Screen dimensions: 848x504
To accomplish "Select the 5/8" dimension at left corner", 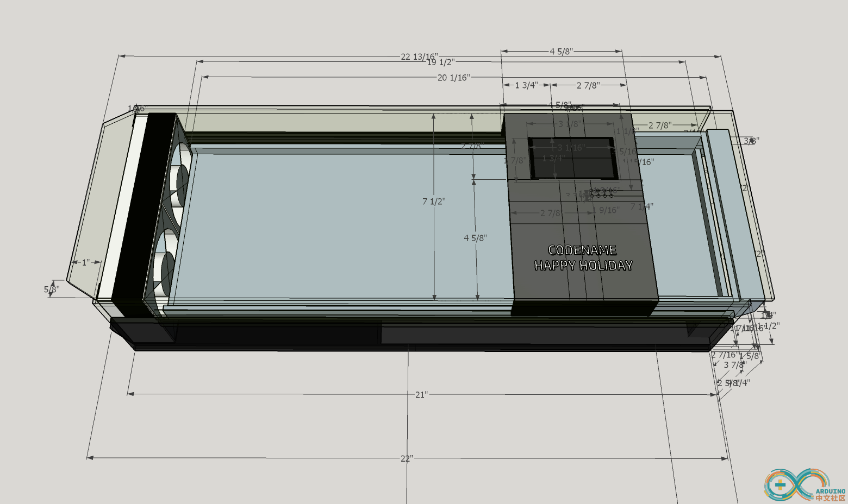I will [x=51, y=289].
